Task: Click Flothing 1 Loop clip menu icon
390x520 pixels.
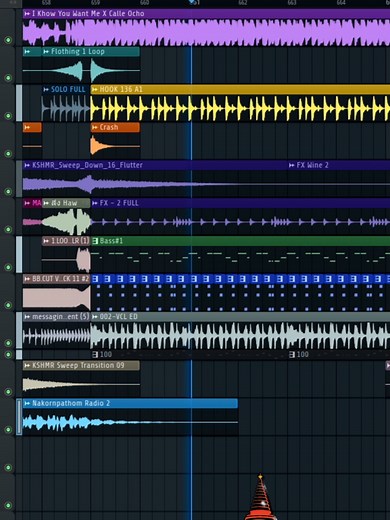Action: (46, 52)
